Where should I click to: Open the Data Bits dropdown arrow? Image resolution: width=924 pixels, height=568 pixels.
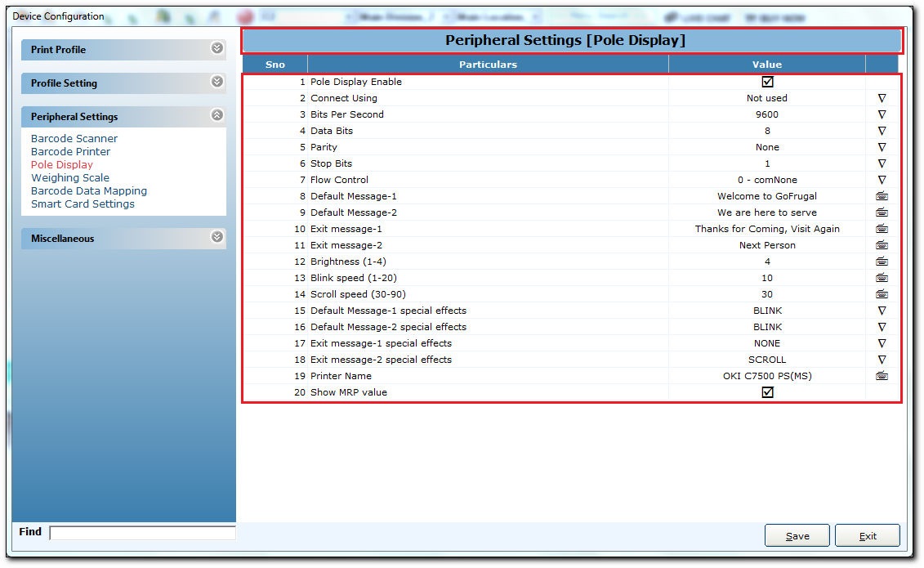coord(882,131)
